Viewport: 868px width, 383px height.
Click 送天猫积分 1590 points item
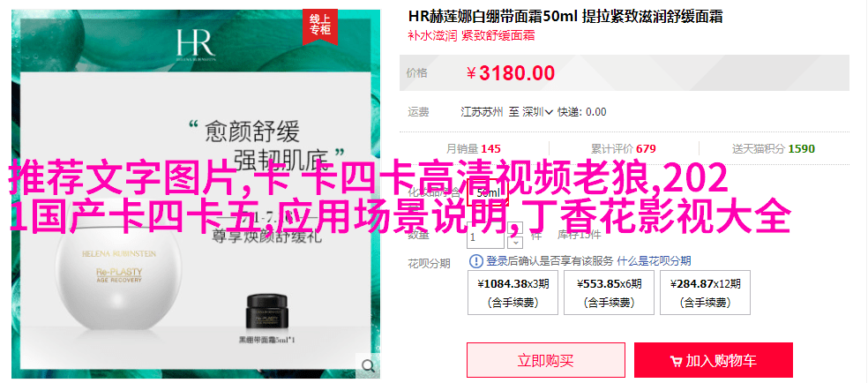click(x=774, y=149)
